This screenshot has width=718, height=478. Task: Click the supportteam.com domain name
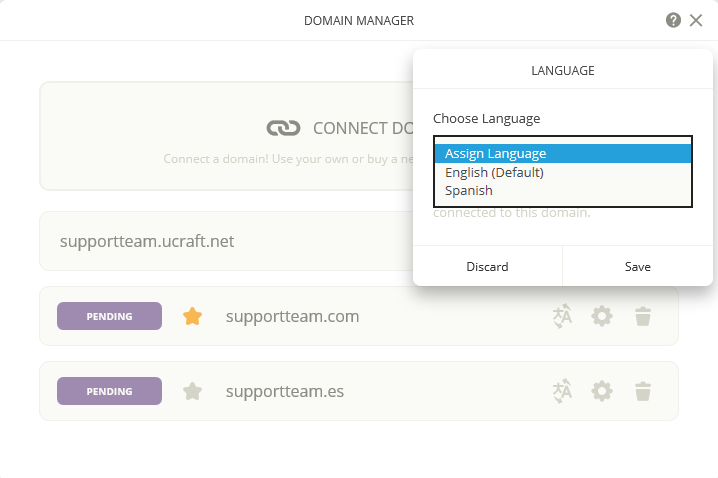coord(292,316)
